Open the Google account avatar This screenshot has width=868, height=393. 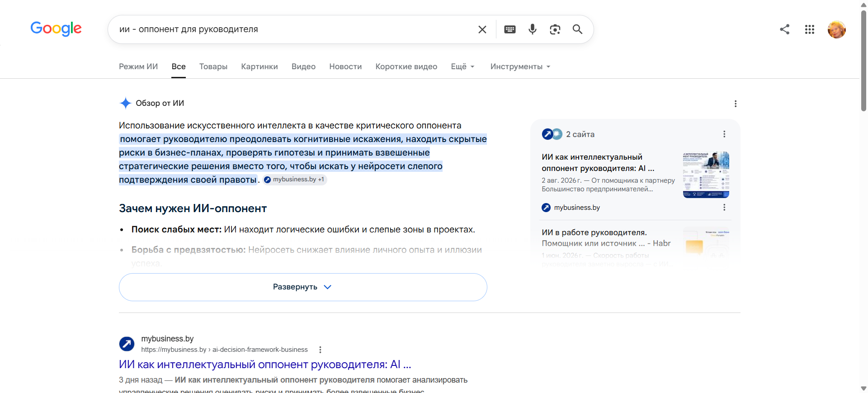pos(837,29)
